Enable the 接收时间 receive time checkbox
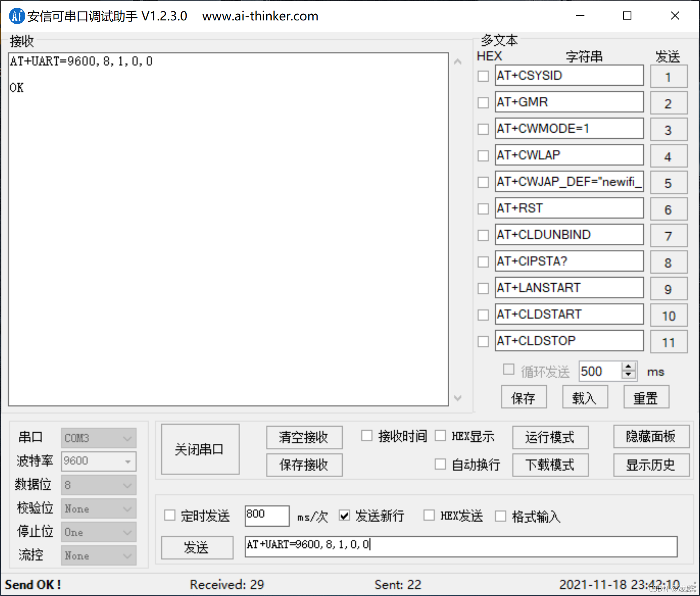Screen dimensions: 700x596 tap(367, 436)
